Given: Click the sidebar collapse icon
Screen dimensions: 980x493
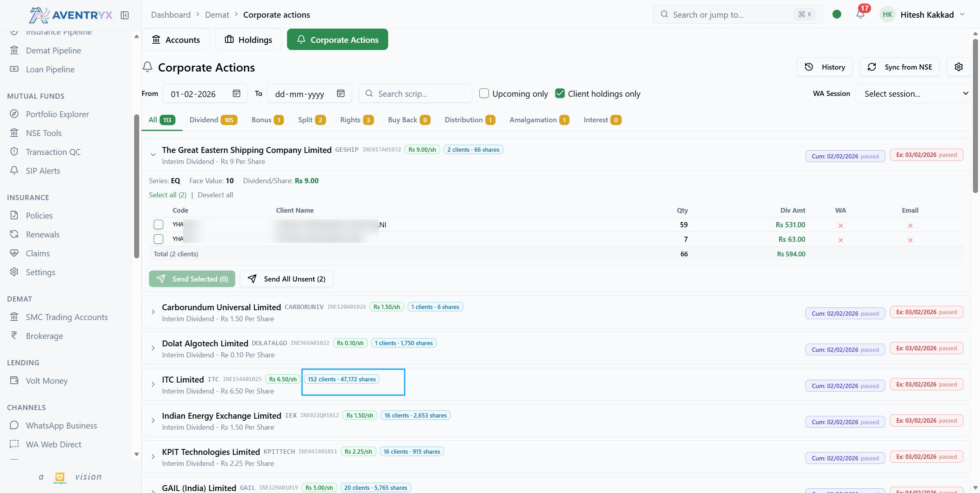Looking at the screenshot, I should [125, 15].
